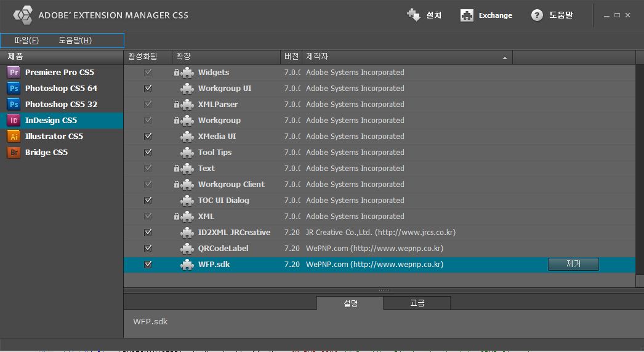644x352 pixels.
Task: Select Premiere Pro CS5 product icon
Action: pyautogui.click(x=14, y=72)
